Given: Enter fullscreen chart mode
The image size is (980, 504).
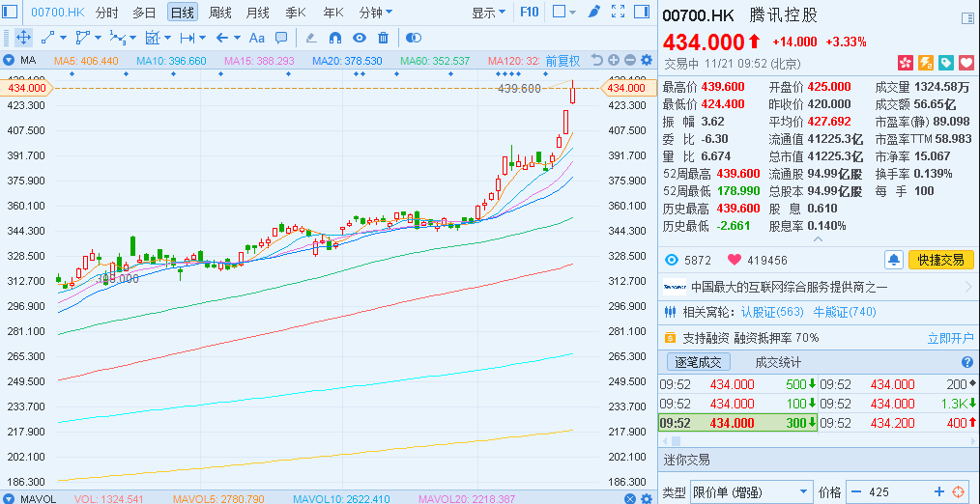Looking at the screenshot, I should (x=618, y=12).
